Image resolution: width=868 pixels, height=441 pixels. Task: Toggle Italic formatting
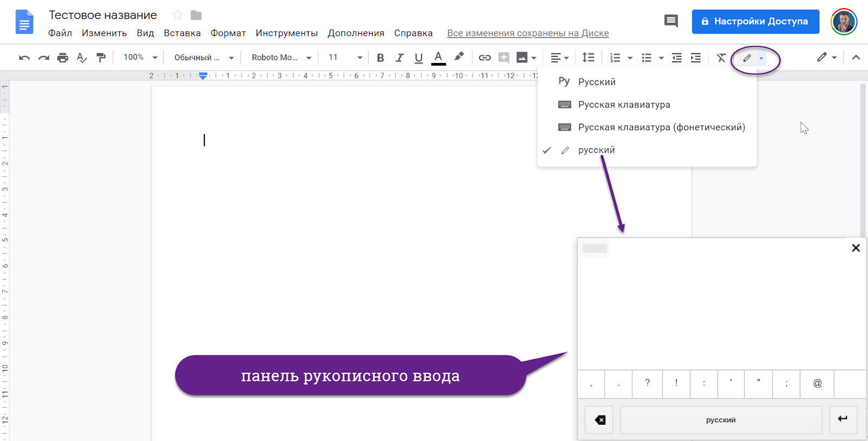click(400, 57)
